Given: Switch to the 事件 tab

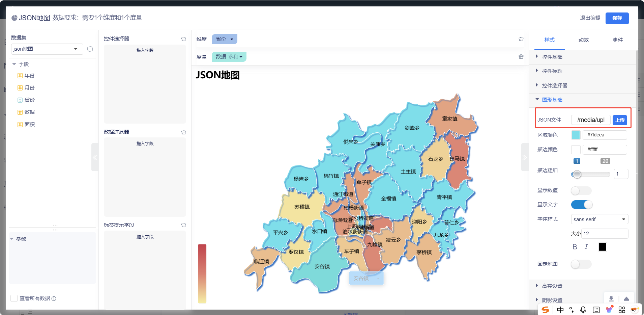Looking at the screenshot, I should tap(617, 40).
